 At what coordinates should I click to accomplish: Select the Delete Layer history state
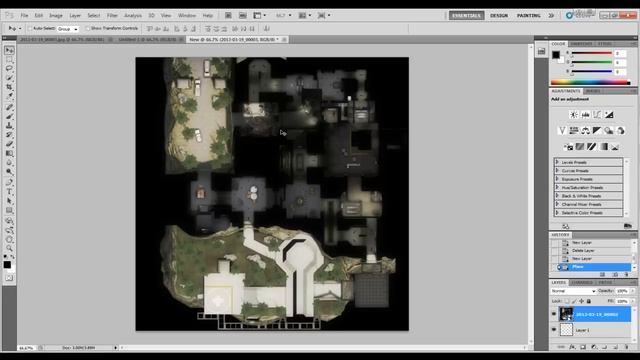[592, 251]
